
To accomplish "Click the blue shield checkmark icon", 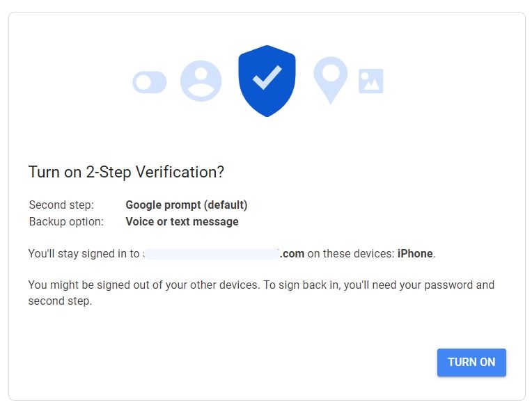I will tap(267, 81).
